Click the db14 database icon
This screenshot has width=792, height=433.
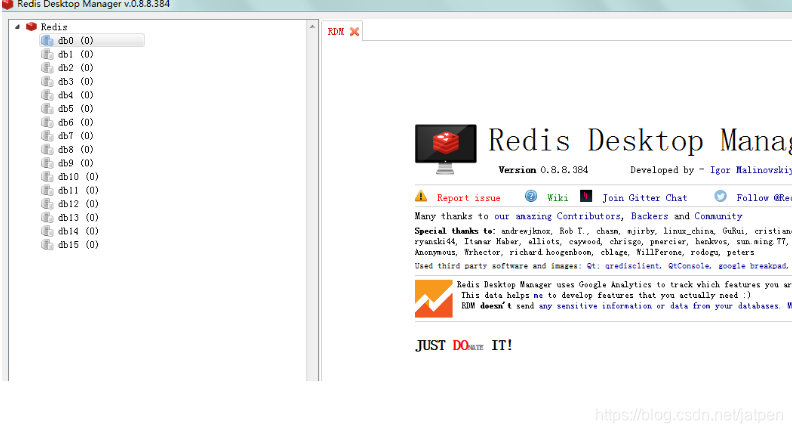[x=47, y=231]
